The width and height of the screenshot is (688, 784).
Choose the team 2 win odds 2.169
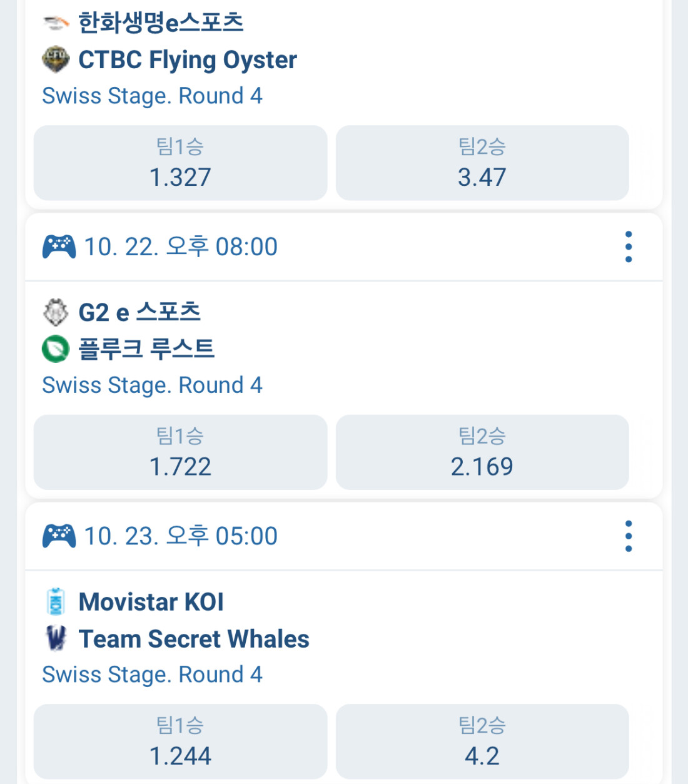pos(482,452)
